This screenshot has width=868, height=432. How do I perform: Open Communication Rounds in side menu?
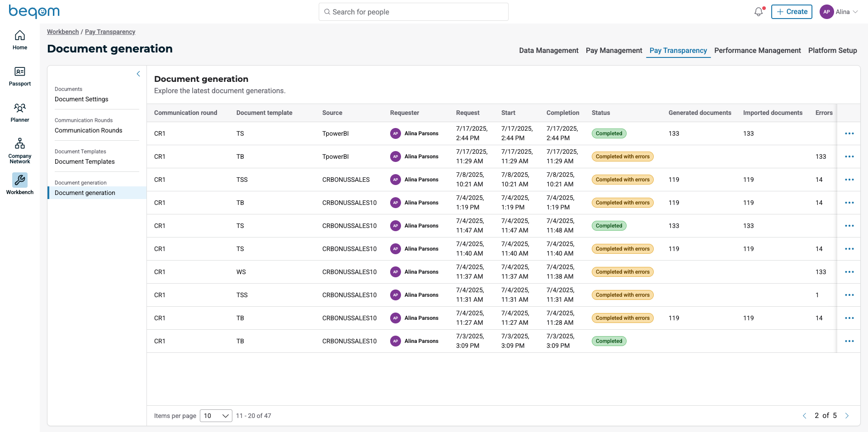[x=89, y=130]
